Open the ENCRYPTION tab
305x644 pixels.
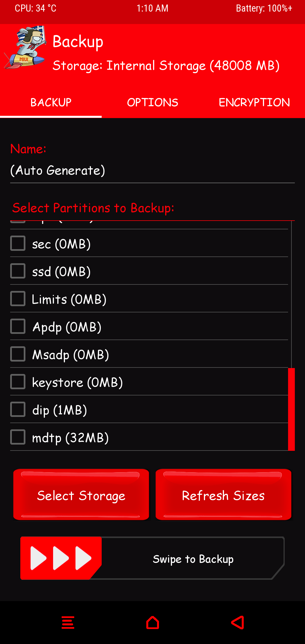pos(254,103)
